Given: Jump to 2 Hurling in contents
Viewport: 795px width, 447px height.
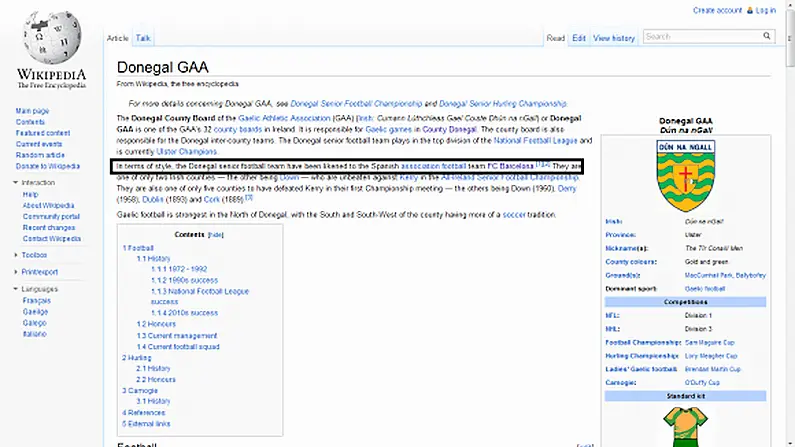Looking at the screenshot, I should click(x=136, y=358).
